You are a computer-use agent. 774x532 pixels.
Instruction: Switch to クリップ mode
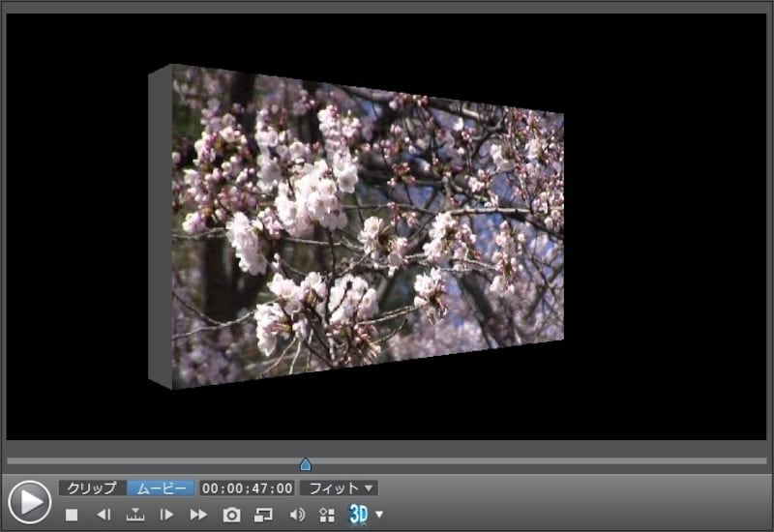pyautogui.click(x=92, y=488)
